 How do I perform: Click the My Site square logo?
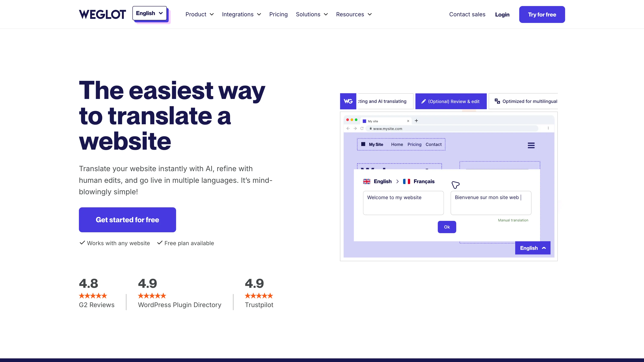pos(363,144)
